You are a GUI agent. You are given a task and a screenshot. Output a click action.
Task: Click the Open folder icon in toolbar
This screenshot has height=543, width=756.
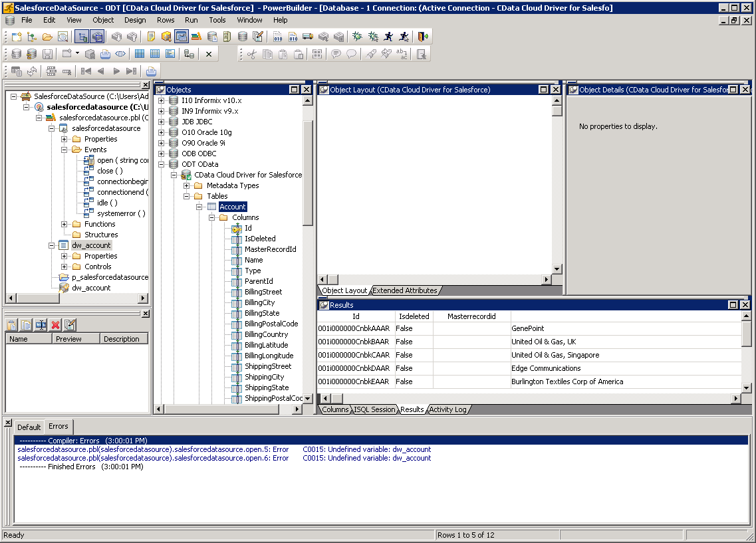tap(47, 37)
